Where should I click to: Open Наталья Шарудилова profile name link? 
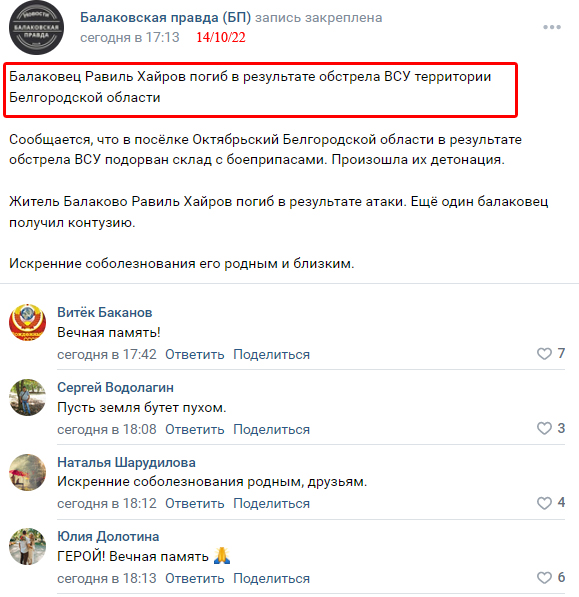tap(126, 462)
